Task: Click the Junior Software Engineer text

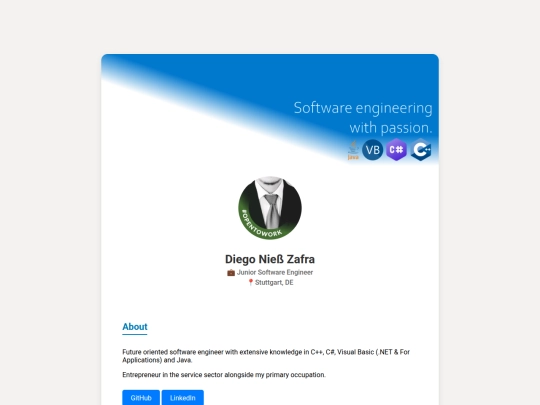Action: coord(275,272)
